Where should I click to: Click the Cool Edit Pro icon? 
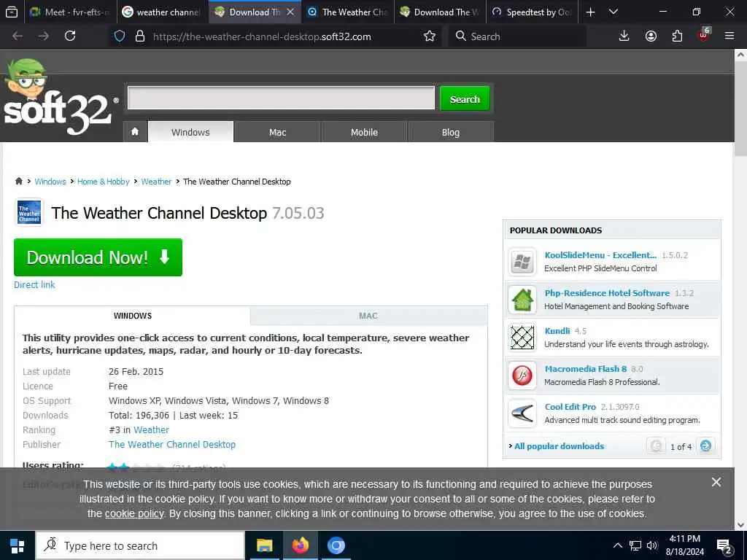pyautogui.click(x=522, y=413)
